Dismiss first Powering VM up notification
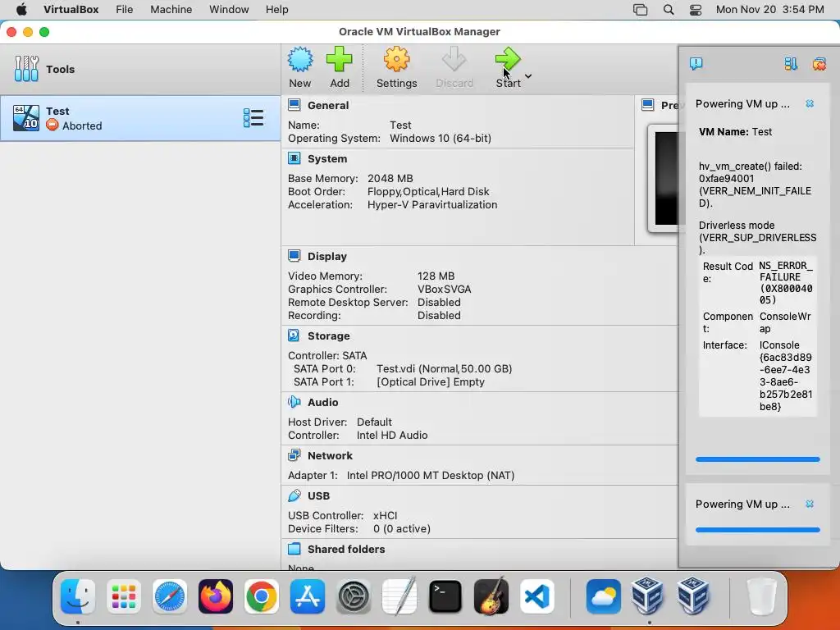This screenshot has height=630, width=840. coord(810,103)
